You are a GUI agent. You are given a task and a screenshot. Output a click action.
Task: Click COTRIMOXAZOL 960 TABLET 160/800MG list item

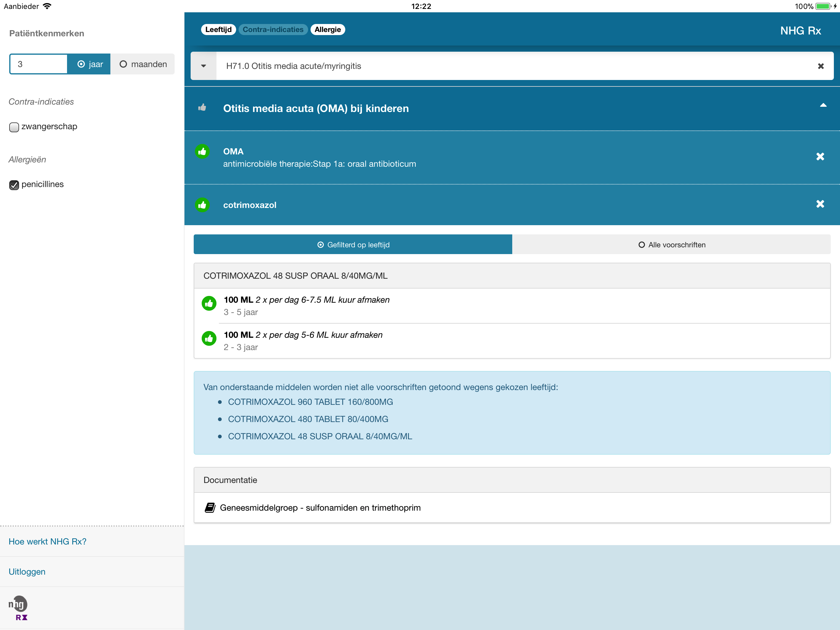(x=310, y=402)
